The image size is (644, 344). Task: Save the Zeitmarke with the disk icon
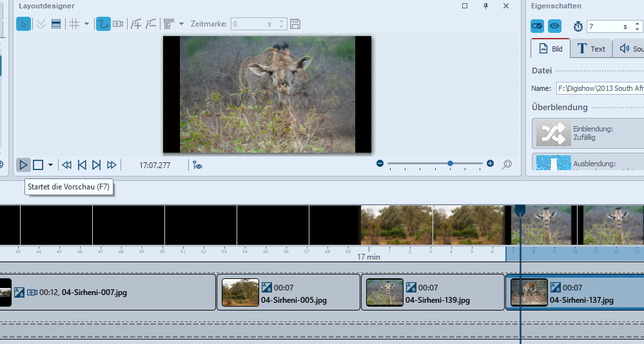(295, 24)
